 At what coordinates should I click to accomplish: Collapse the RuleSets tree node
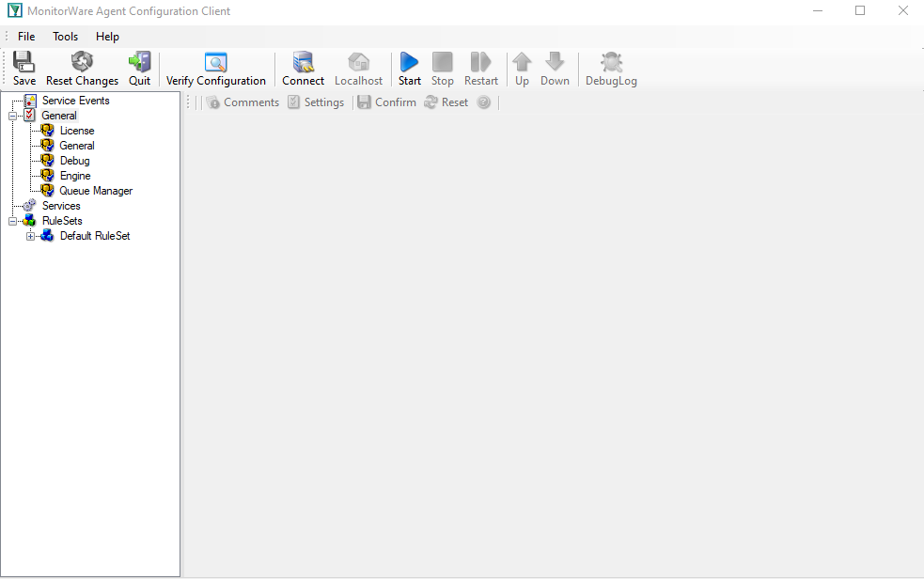tap(12, 222)
